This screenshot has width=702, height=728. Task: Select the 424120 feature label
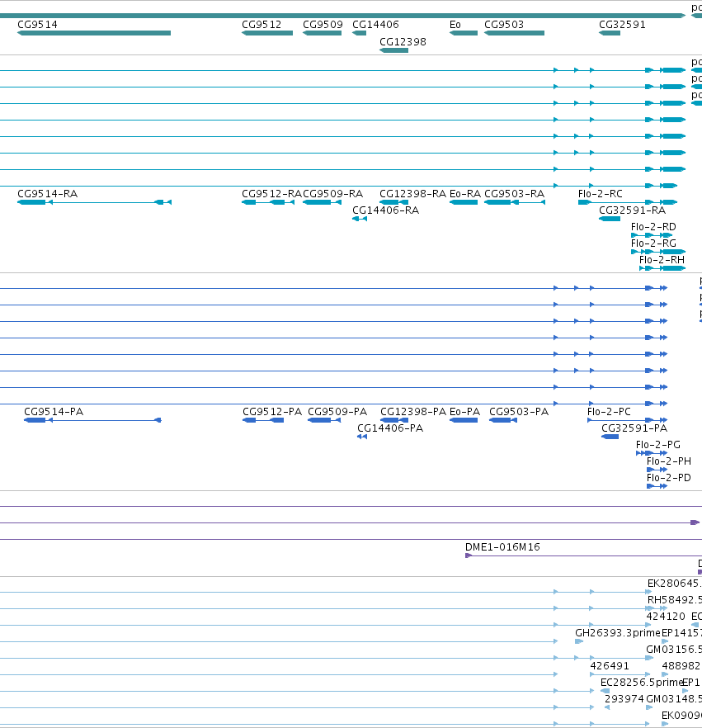click(666, 617)
